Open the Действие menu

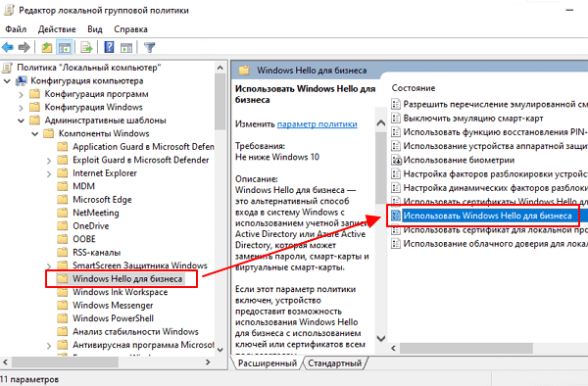tap(57, 29)
